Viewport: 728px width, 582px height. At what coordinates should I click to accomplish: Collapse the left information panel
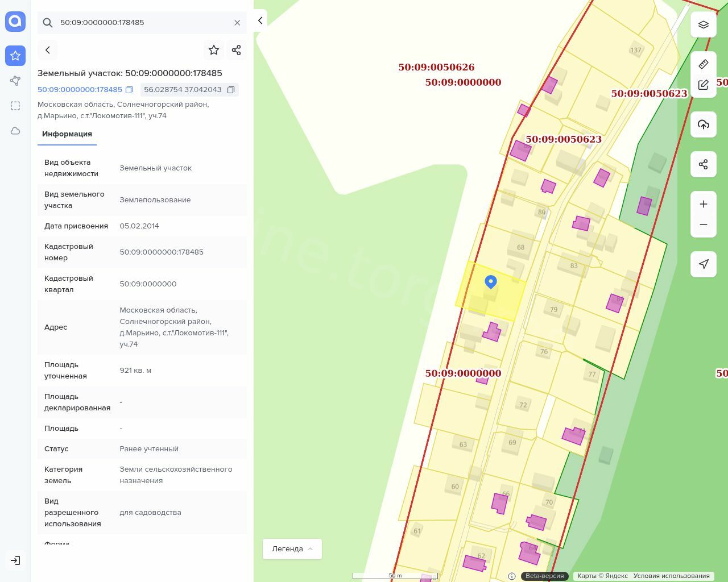260,21
